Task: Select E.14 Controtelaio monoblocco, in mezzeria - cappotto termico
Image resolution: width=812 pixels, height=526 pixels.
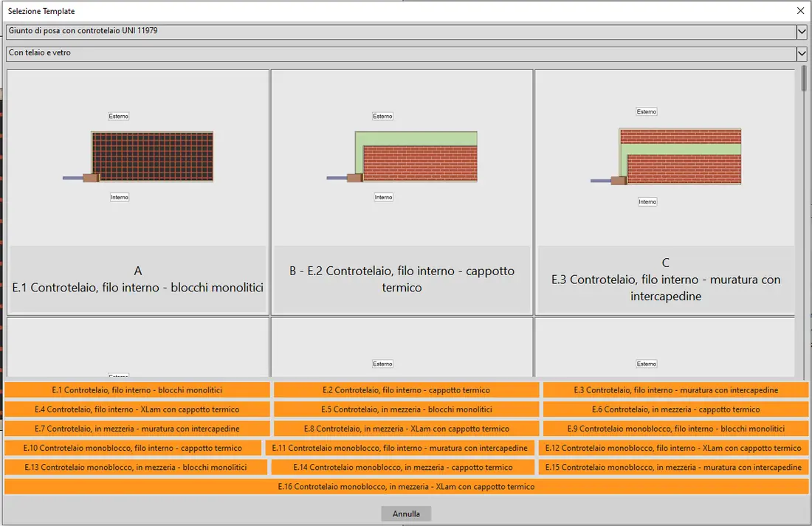Action: 403,467
